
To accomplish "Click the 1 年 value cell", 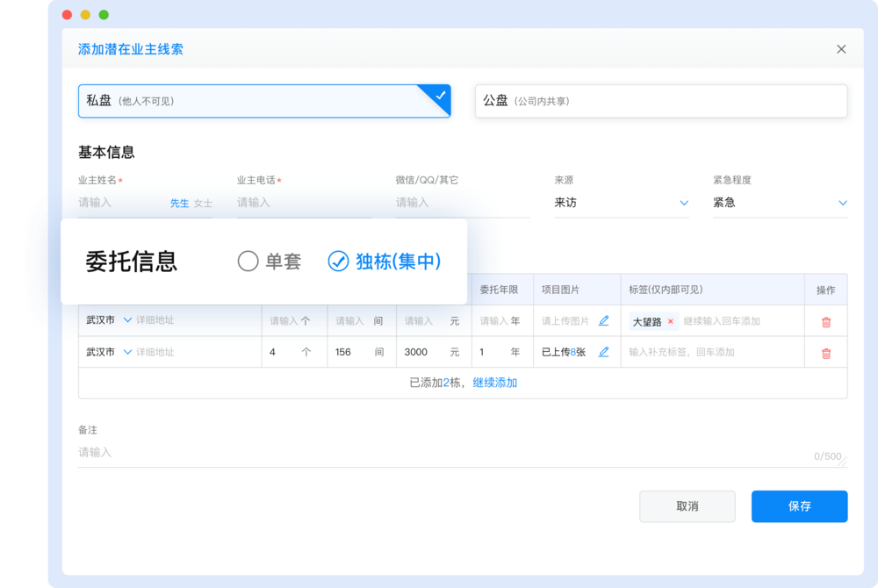I will click(x=502, y=352).
